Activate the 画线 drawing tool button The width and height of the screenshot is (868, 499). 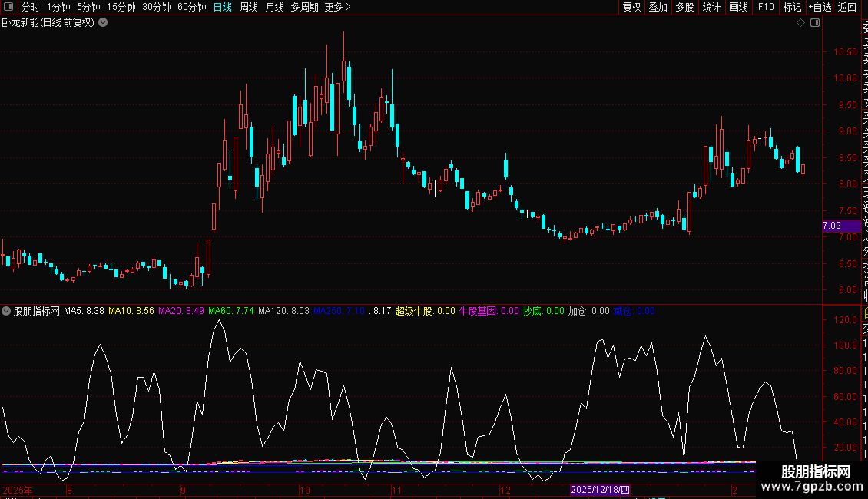click(x=738, y=7)
